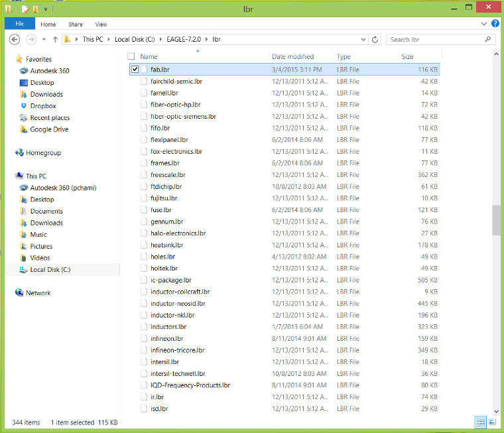
Task: Click the Forward navigation arrow
Action: (x=31, y=40)
